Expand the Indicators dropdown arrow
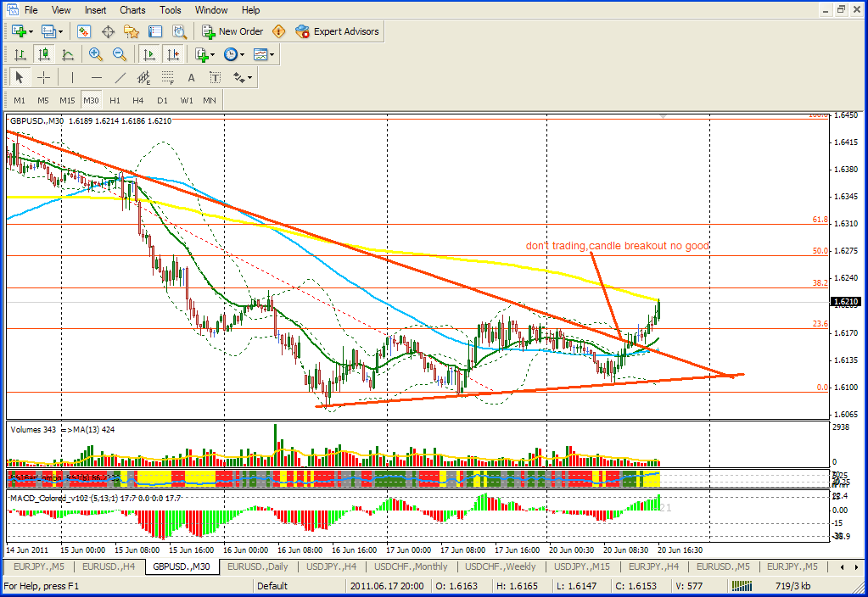Image resolution: width=868 pixels, height=597 pixels. 213,54
